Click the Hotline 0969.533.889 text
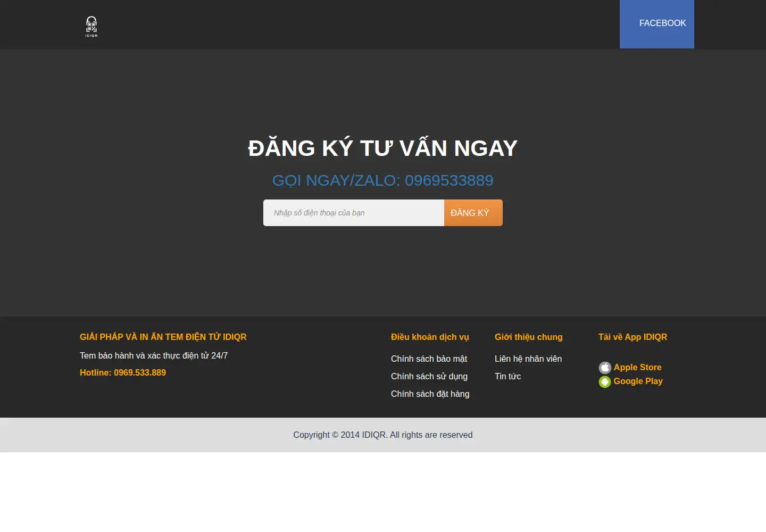766x532 pixels. 123,372
